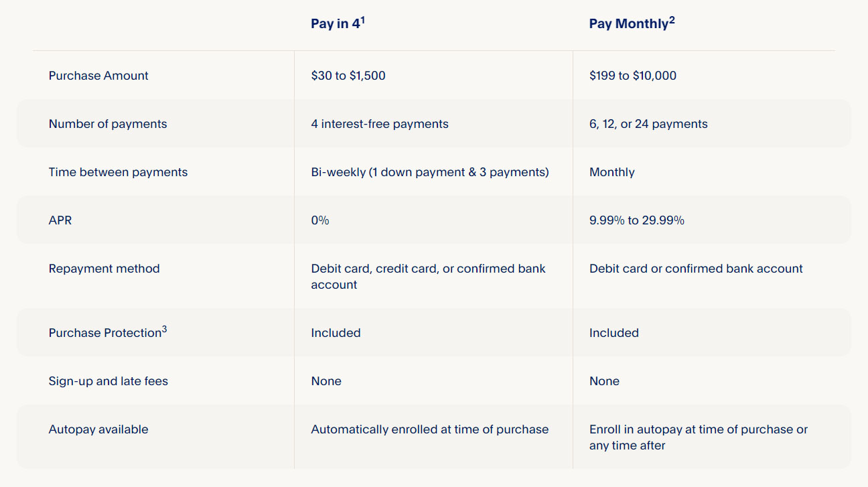Click "Automatically enrolled at time of purchase" text
This screenshot has height=487, width=868.
click(430, 429)
